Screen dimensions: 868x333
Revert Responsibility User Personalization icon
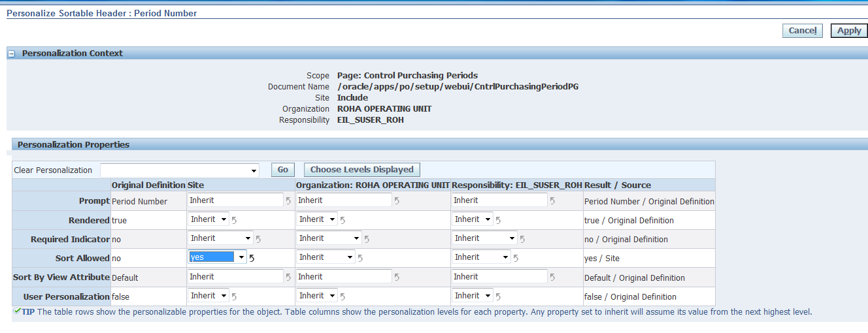coord(498,296)
